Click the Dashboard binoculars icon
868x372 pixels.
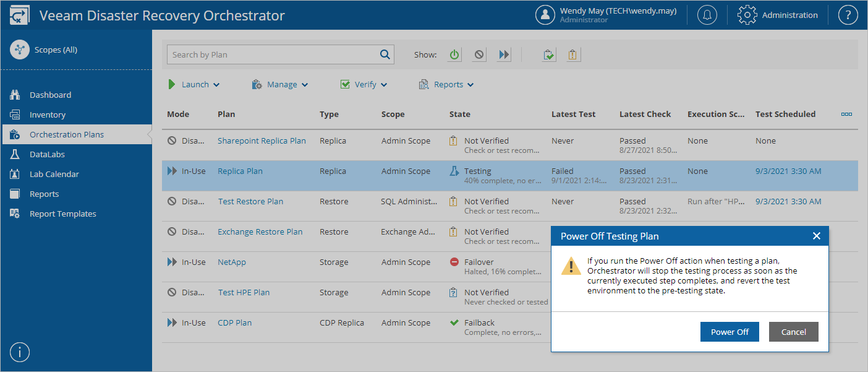(16, 95)
